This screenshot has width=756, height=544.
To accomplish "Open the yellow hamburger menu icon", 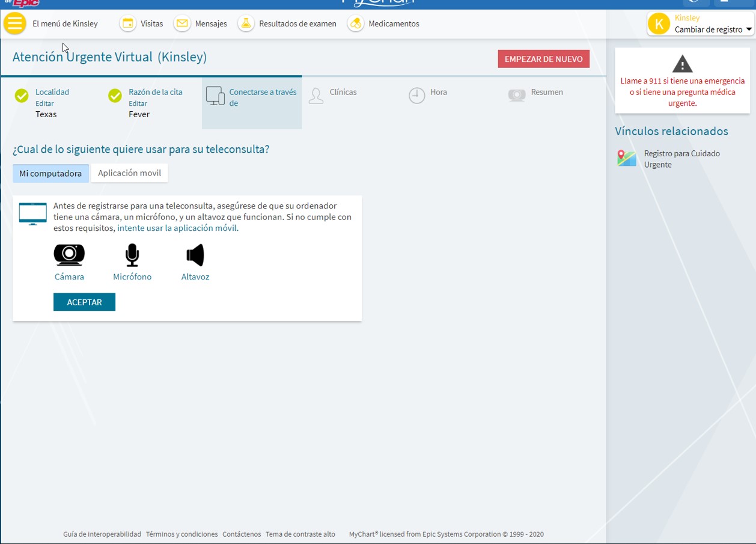I will (x=15, y=24).
